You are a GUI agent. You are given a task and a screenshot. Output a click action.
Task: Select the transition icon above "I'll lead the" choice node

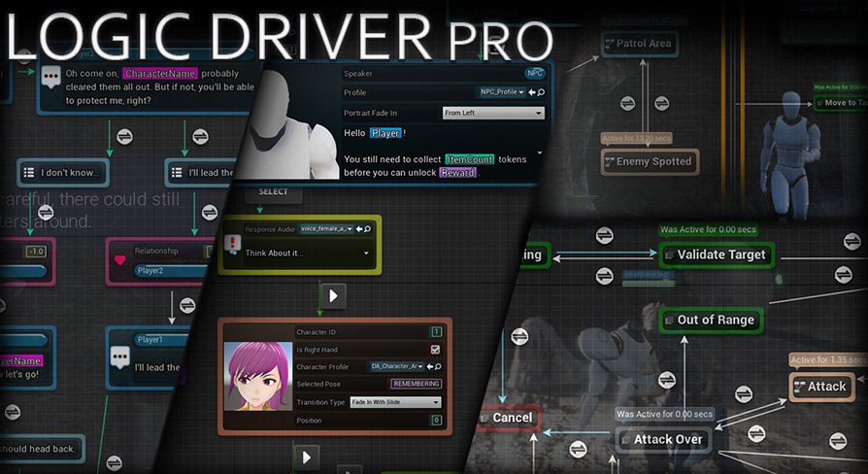[x=200, y=136]
